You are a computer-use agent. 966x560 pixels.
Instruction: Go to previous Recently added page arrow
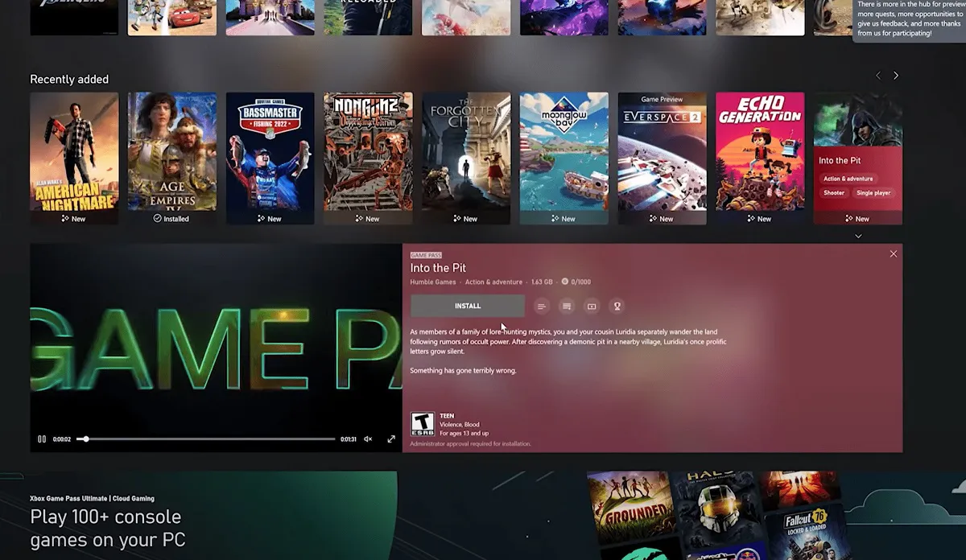coord(878,76)
